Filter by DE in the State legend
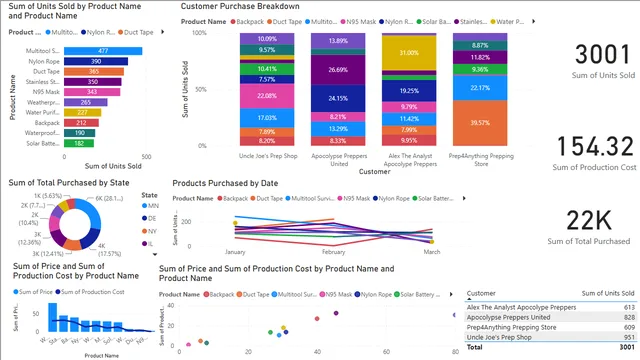Image resolution: width=640 pixels, height=360 pixels. 149,218
